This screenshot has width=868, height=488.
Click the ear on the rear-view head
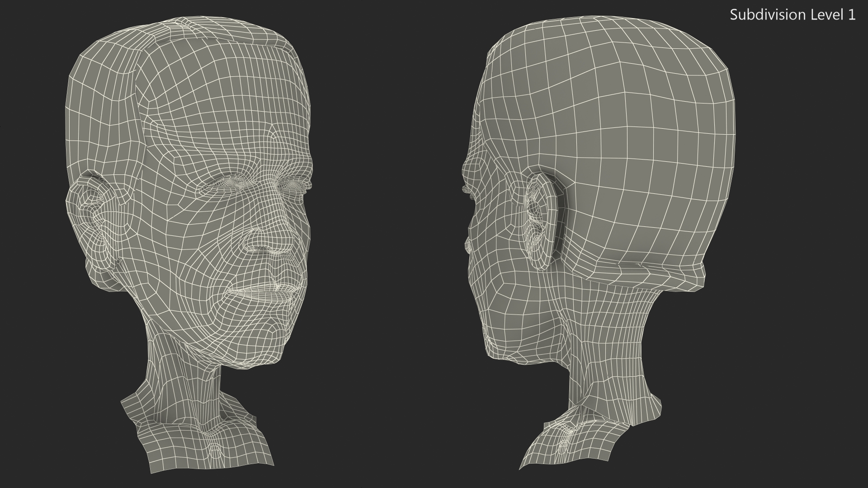point(542,221)
